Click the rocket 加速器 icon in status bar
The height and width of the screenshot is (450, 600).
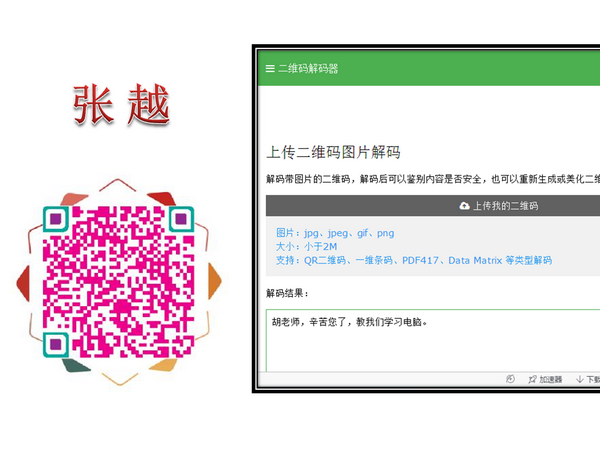(532, 379)
